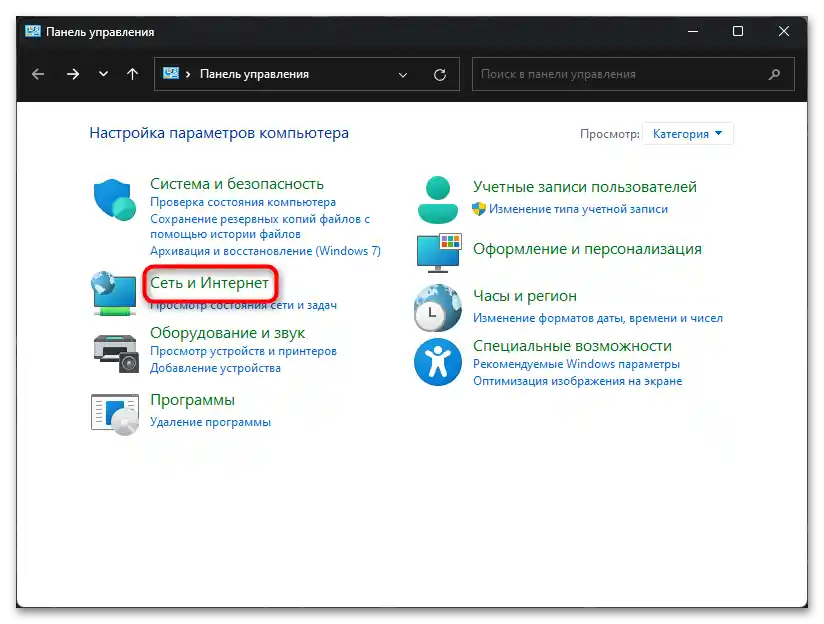This screenshot has height=624, width=824.
Task: Click the Ease of Access blue icon
Action: (438, 362)
